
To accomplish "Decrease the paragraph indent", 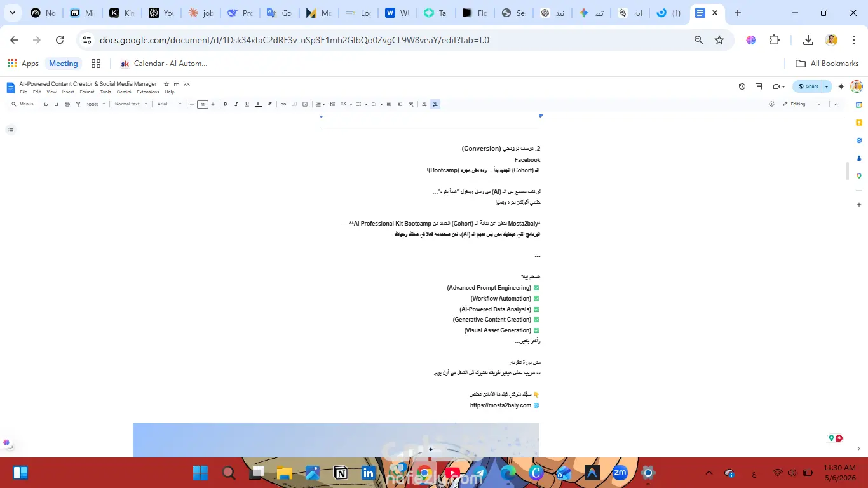I will 389,104.
